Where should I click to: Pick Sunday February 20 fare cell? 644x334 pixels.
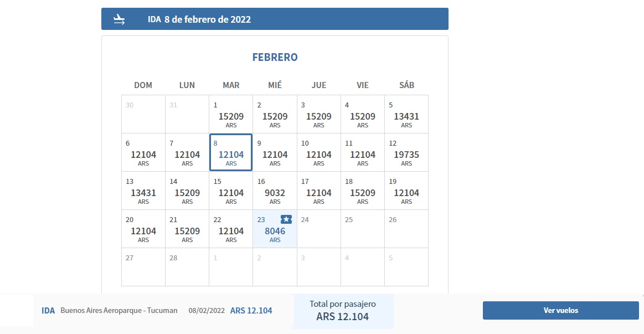[x=143, y=229]
